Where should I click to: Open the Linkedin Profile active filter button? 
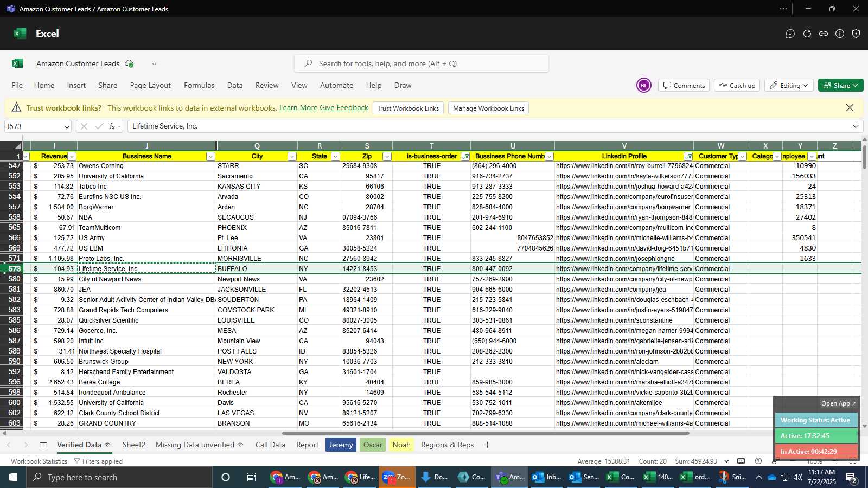688,157
